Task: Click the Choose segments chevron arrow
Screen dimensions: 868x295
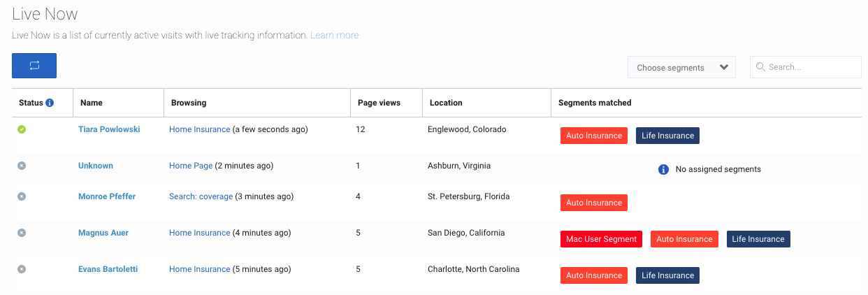Action: [x=724, y=68]
